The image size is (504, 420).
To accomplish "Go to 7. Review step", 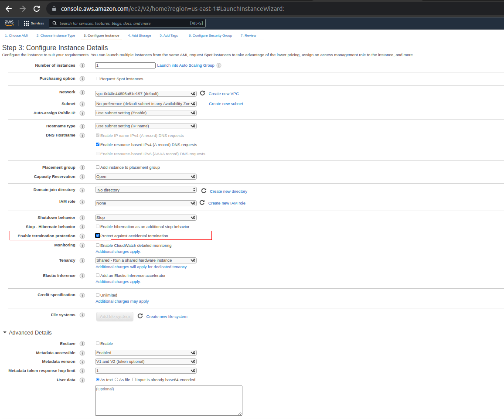I will tap(249, 36).
